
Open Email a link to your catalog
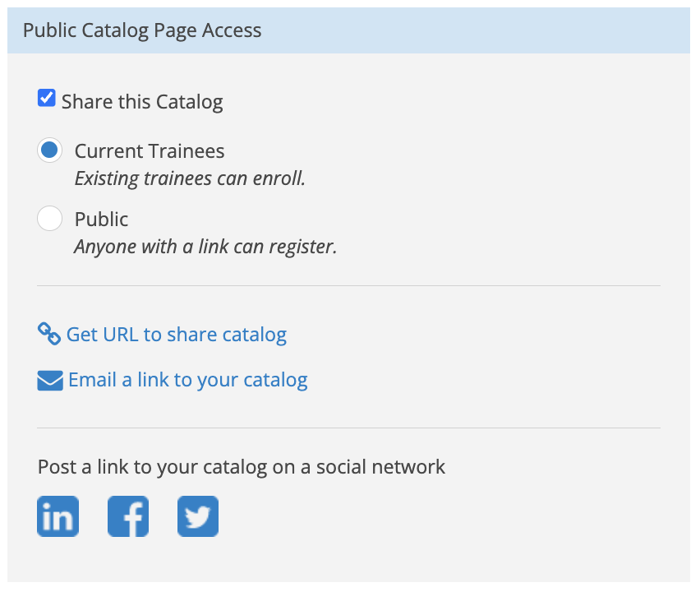(188, 380)
